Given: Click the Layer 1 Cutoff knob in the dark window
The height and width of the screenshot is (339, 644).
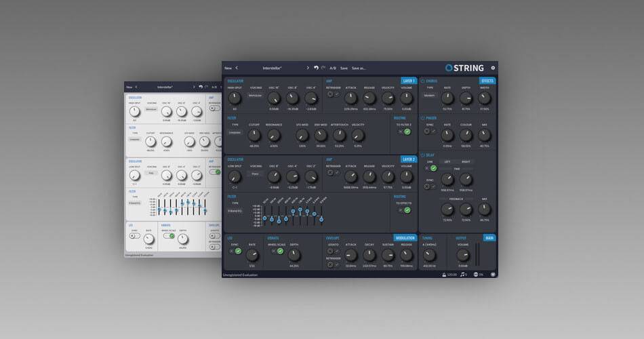Looking at the screenshot, I should [254, 135].
